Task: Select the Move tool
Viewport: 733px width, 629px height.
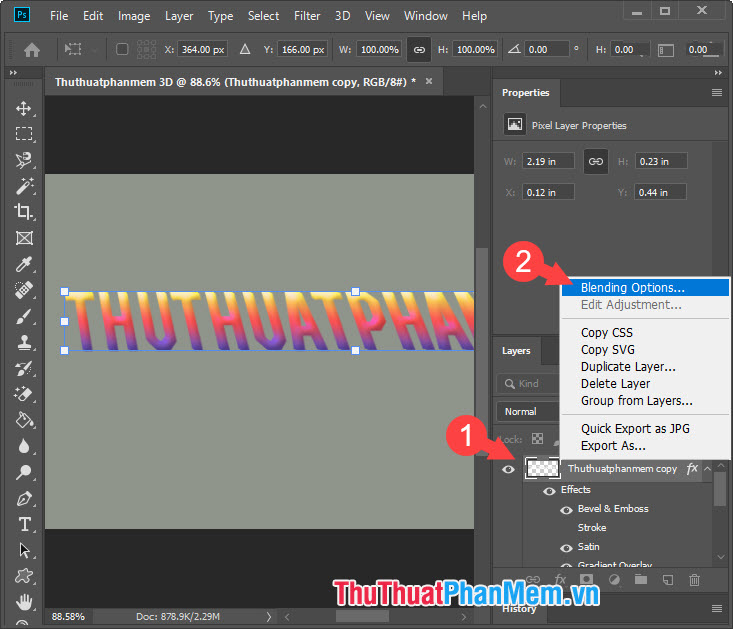Action: (x=24, y=109)
